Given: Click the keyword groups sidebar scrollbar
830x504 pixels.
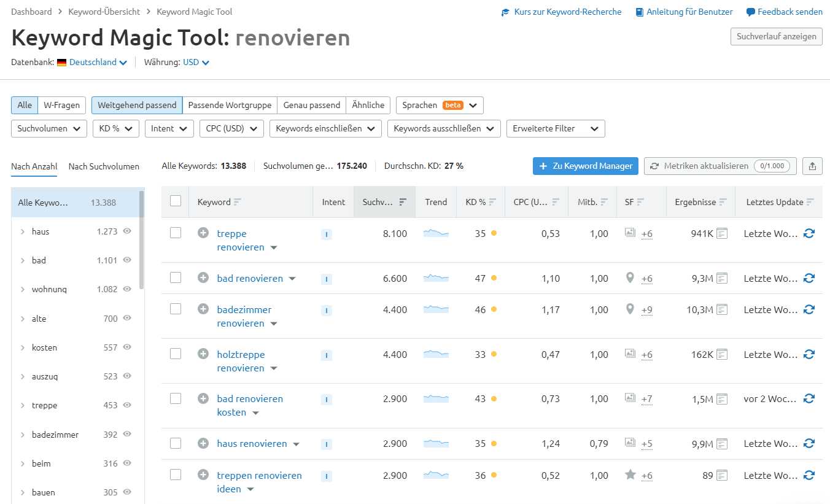Looking at the screenshot, I should [x=142, y=239].
